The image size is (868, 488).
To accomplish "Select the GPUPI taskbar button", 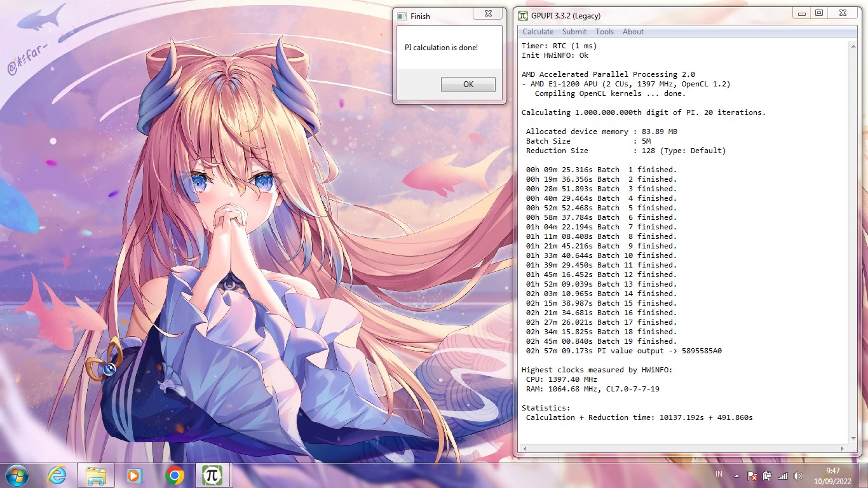I will (212, 475).
